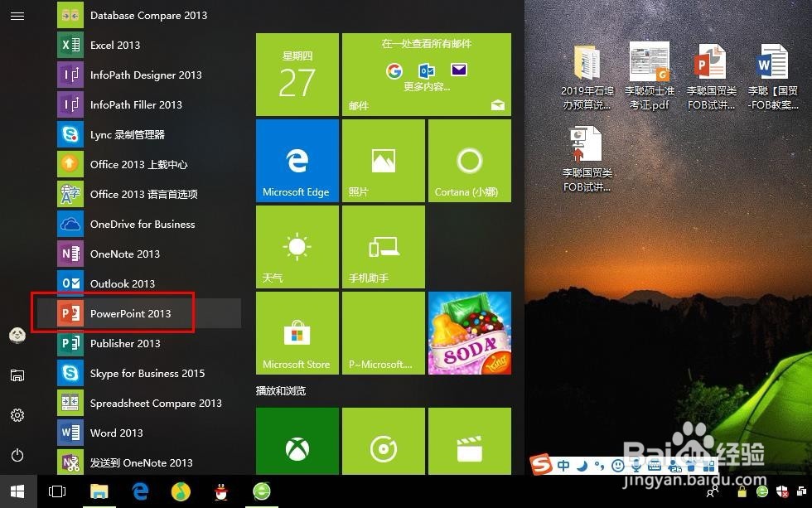Image resolution: width=812 pixels, height=508 pixels.
Task: Open the P~Microsoft... tile
Action: (x=384, y=333)
